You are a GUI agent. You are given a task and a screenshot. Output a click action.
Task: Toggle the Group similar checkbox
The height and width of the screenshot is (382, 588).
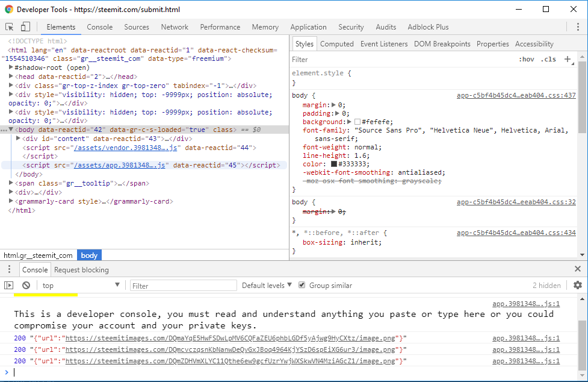(302, 285)
